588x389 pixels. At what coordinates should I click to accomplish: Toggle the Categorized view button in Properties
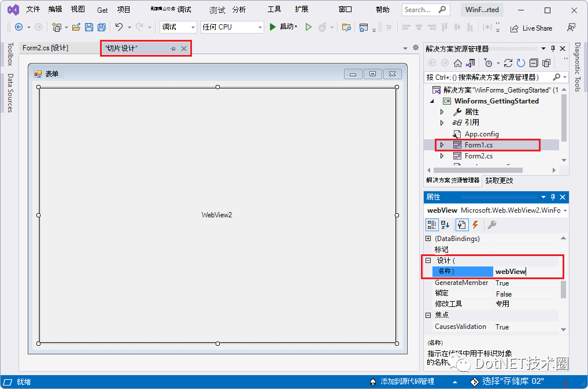point(431,225)
